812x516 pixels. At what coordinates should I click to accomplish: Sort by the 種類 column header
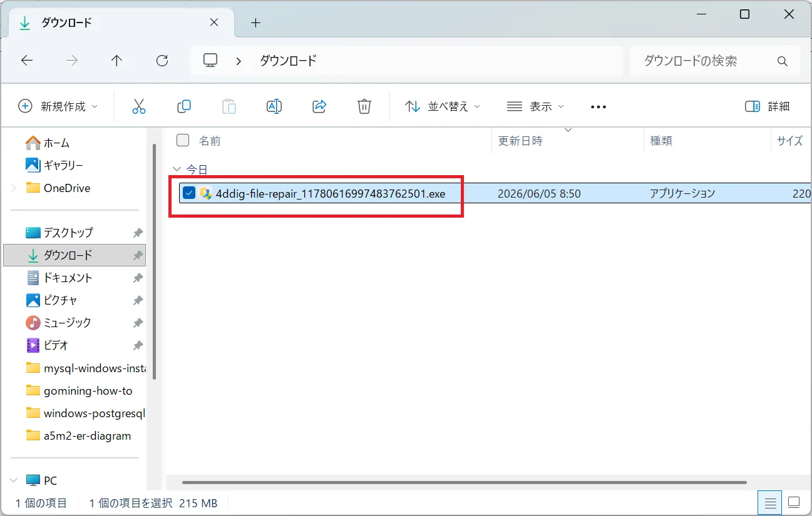(x=661, y=141)
